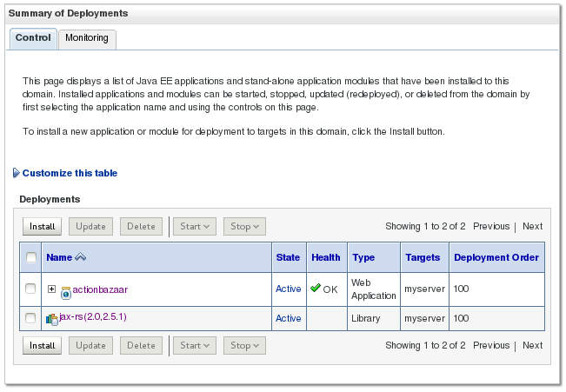Sort the table by Deployment Order
This screenshot has width=566, height=392.
coord(496,257)
